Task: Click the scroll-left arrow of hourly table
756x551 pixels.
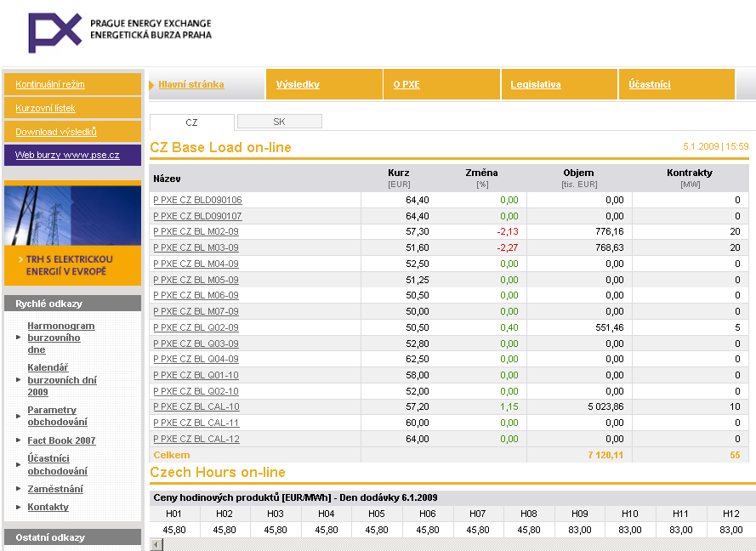Action: 156,545
